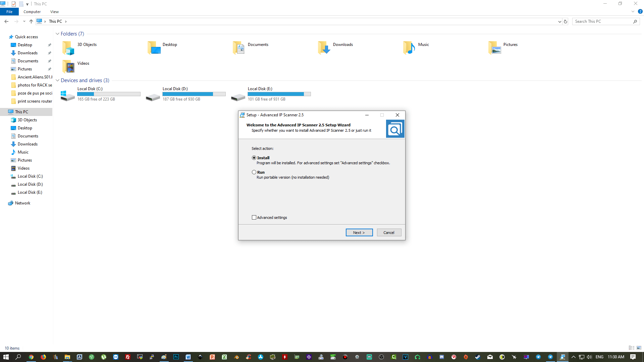Go up one folder level

click(31, 21)
